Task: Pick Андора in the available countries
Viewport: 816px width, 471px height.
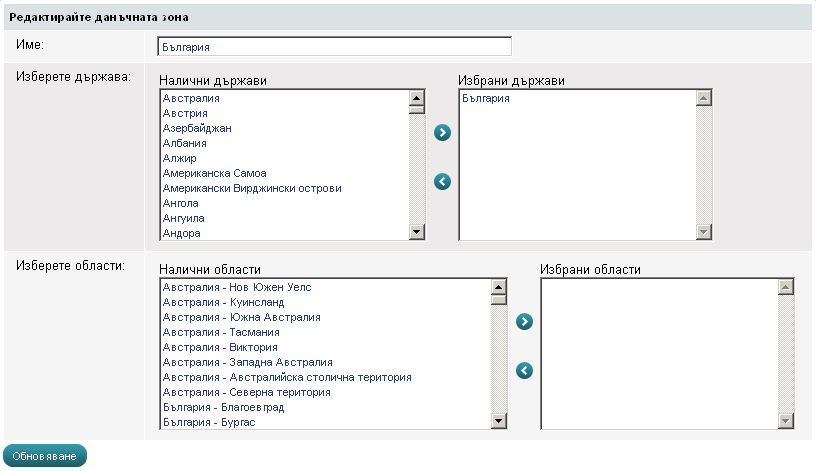Action: (182, 234)
